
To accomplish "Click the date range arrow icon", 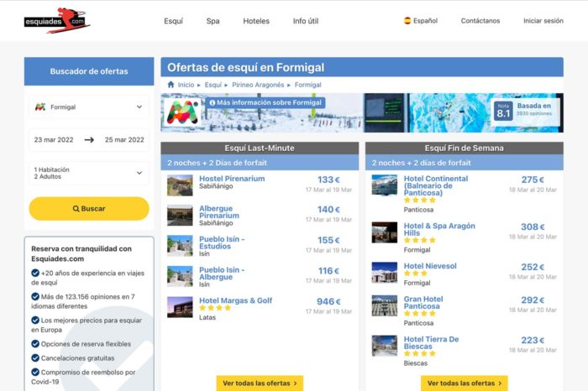I will [89, 139].
